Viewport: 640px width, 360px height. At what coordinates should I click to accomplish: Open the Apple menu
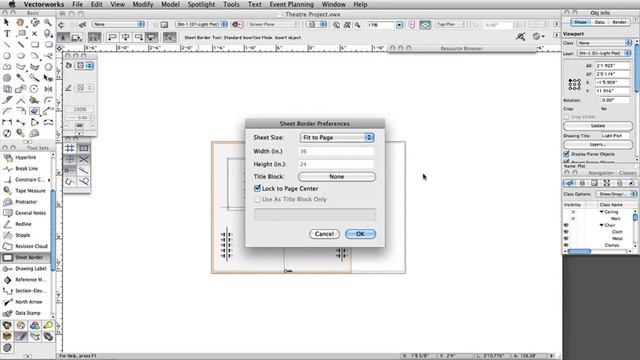click(x=12, y=4)
